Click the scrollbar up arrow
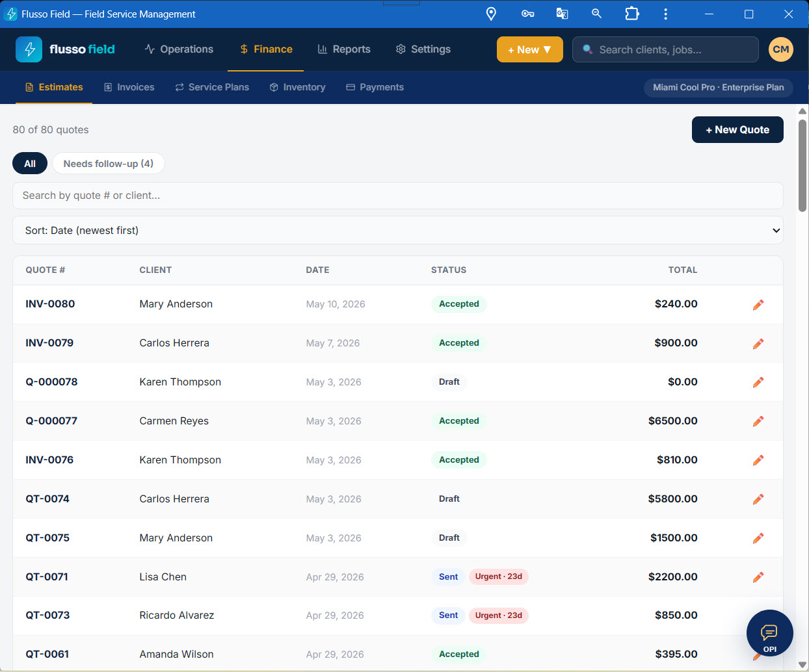Screen dimensions: 809x672 (x=802, y=111)
